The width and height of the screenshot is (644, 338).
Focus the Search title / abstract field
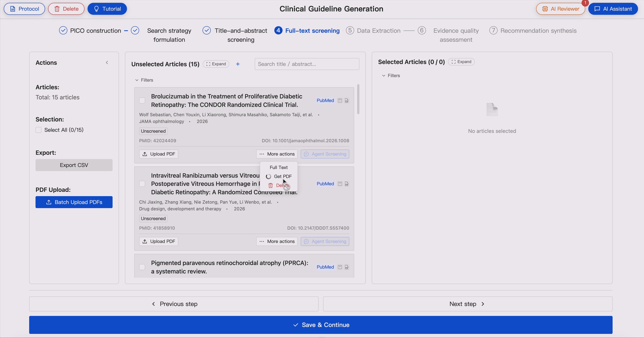[307, 64]
